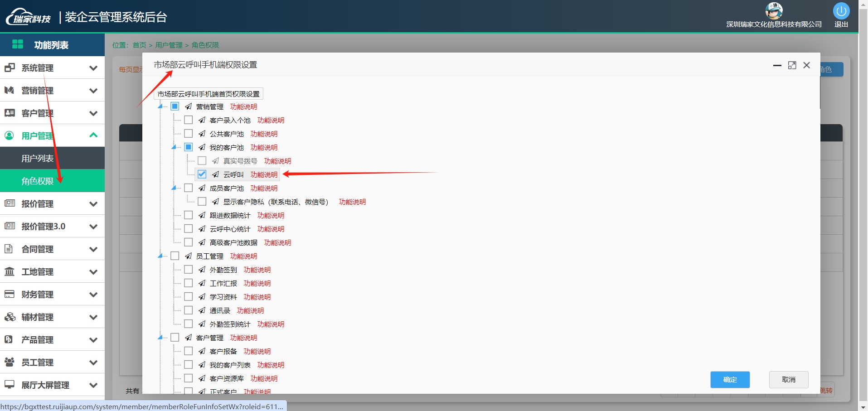Click the paper-plane icon beside 云呼叫
The width and height of the screenshot is (868, 411).
coord(216,174)
